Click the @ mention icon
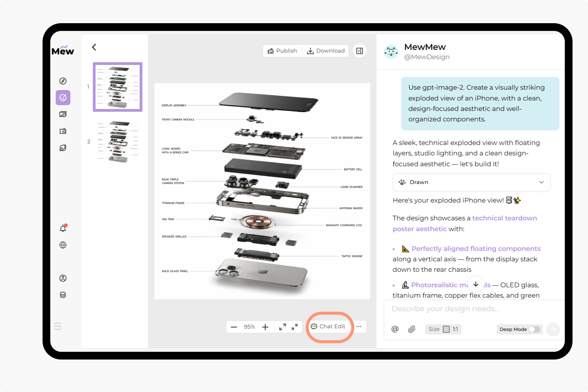588x392 pixels. (395, 329)
